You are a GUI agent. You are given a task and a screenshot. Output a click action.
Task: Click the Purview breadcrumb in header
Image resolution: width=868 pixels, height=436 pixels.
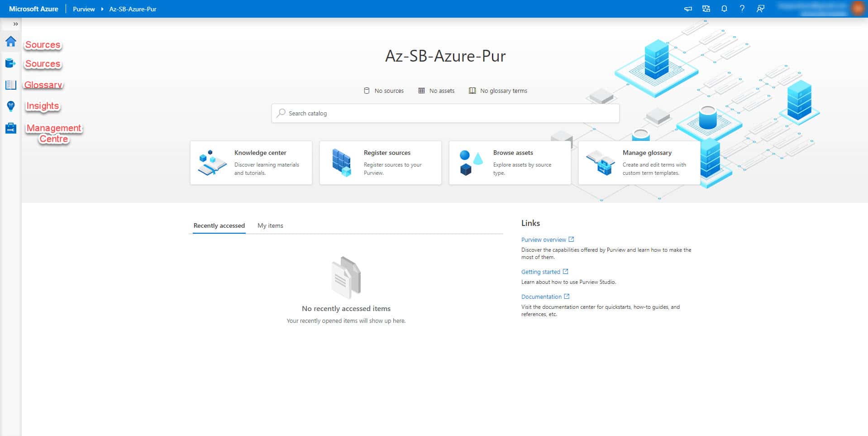84,9
